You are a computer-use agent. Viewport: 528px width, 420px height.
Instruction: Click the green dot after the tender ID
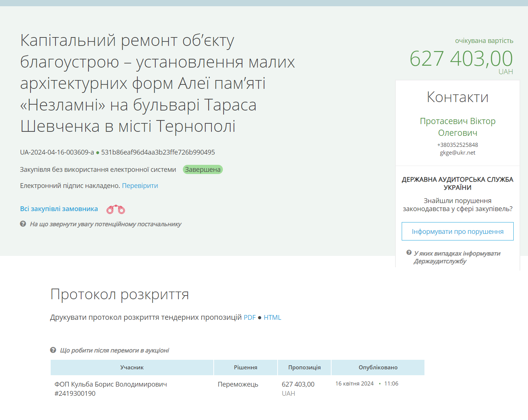click(x=98, y=153)
